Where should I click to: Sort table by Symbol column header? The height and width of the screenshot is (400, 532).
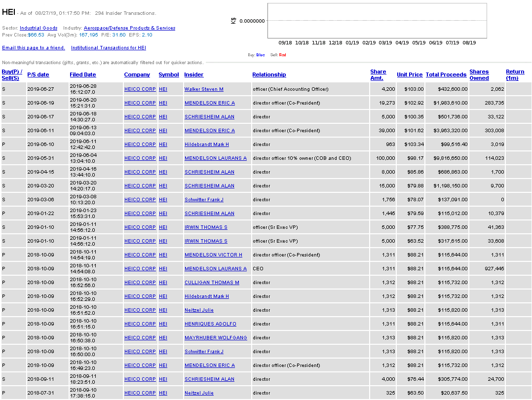coord(169,74)
